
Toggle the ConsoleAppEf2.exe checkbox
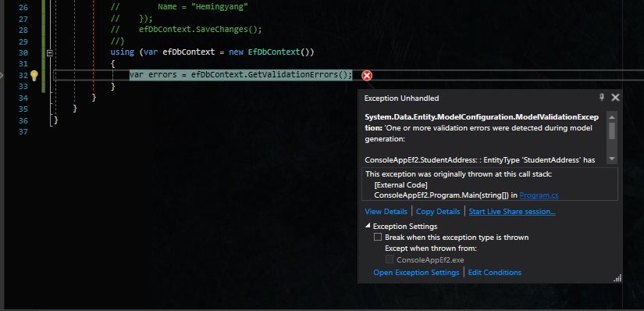pos(390,259)
